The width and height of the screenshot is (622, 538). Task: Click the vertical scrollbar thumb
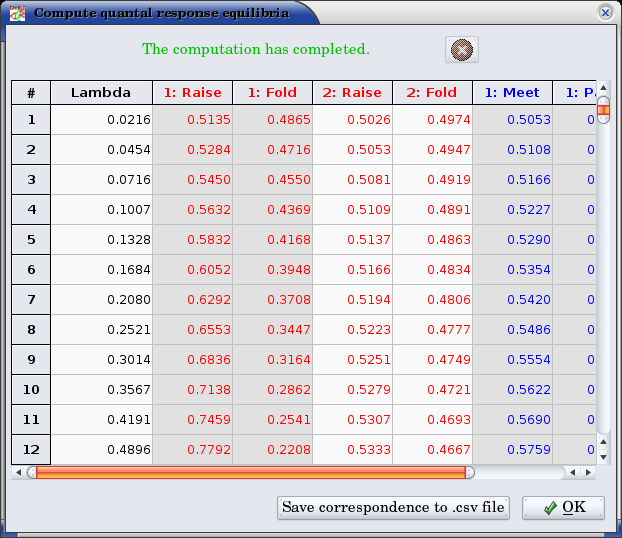point(603,110)
